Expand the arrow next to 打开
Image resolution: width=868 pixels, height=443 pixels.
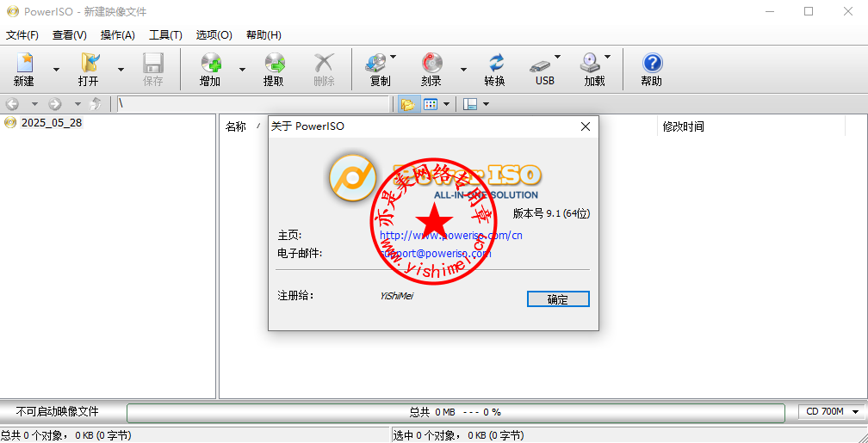[121, 69]
